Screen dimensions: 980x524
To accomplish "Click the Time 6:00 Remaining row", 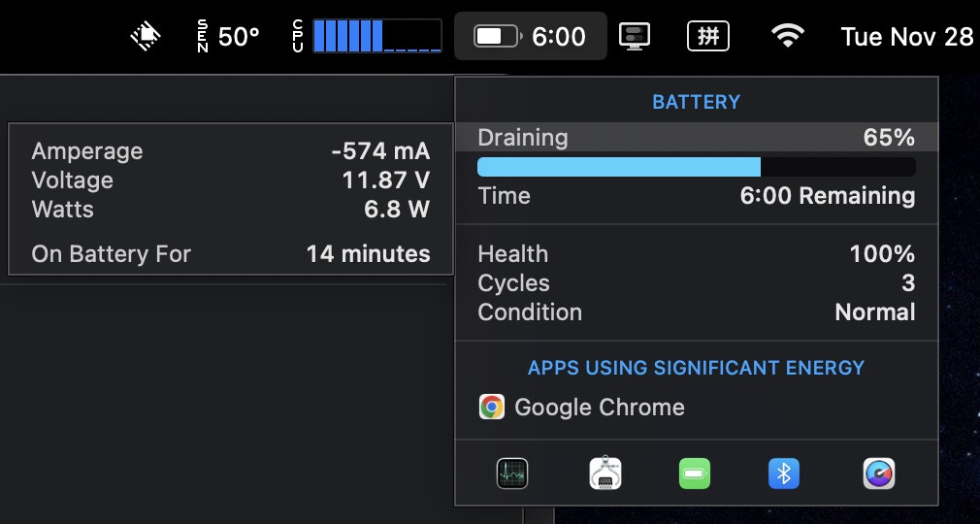I will pyautogui.click(x=696, y=196).
